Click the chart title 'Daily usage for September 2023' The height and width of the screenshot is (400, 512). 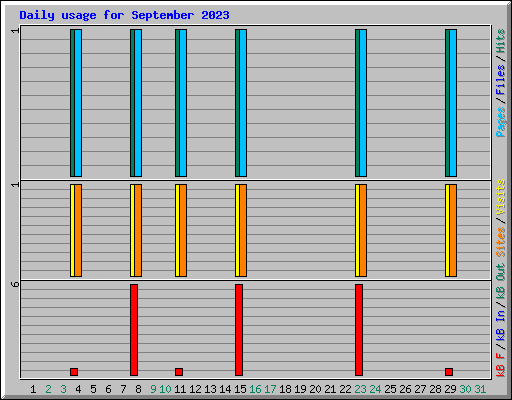(124, 15)
